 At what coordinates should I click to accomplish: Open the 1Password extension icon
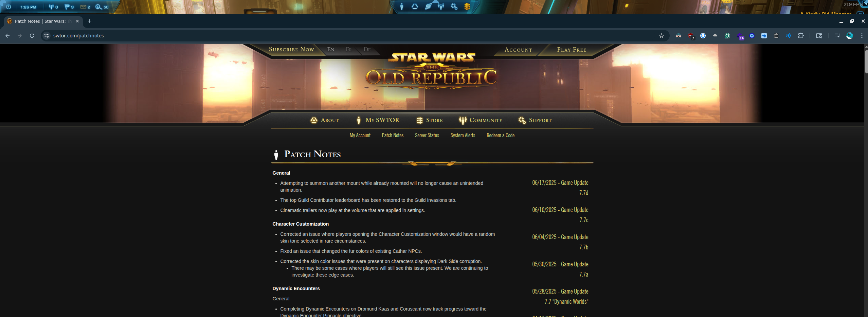[703, 36]
